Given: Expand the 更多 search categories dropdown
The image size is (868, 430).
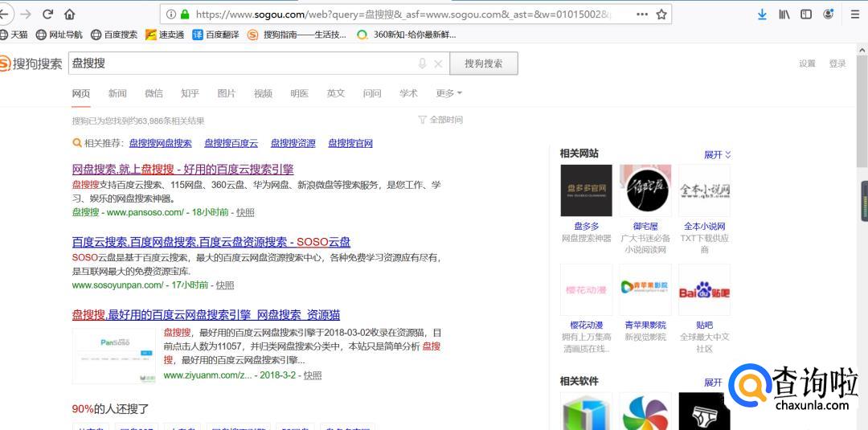Looking at the screenshot, I should click(448, 93).
